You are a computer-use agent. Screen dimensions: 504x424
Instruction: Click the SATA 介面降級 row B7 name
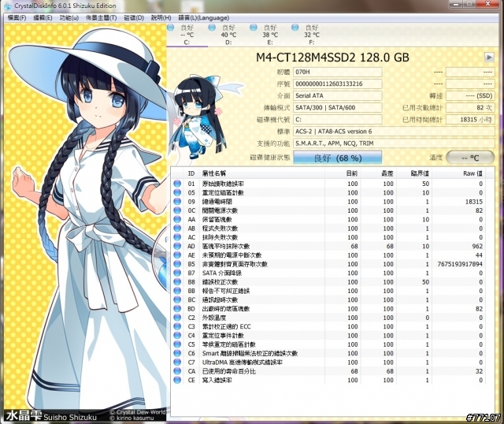222,273
